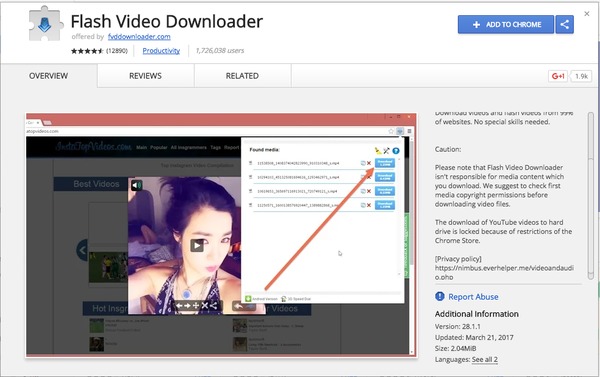Click the copy icon for file starting 1125
Viewport: 600px width, 377px height.
pos(363,205)
